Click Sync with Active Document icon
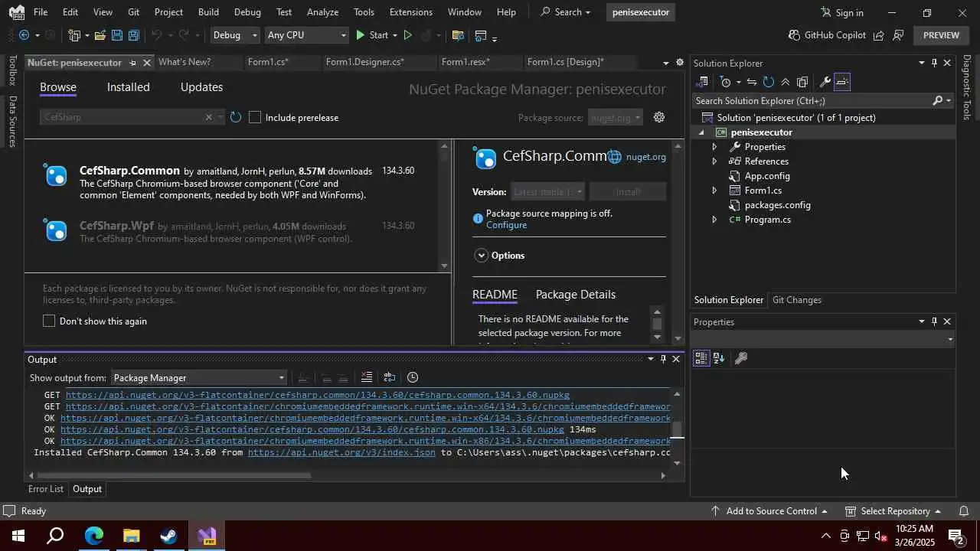 click(x=751, y=82)
